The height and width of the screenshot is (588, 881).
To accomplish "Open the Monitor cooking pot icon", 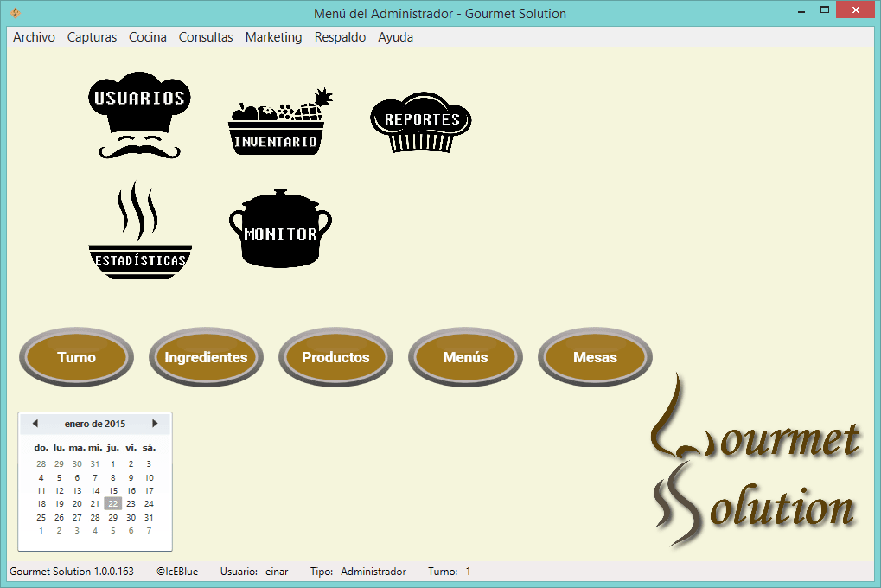I will pos(280,229).
